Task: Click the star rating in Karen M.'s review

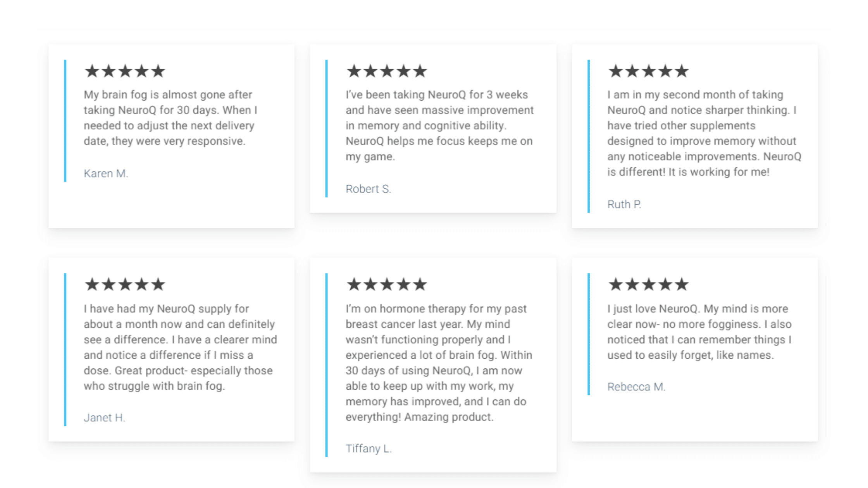Action: (x=125, y=71)
